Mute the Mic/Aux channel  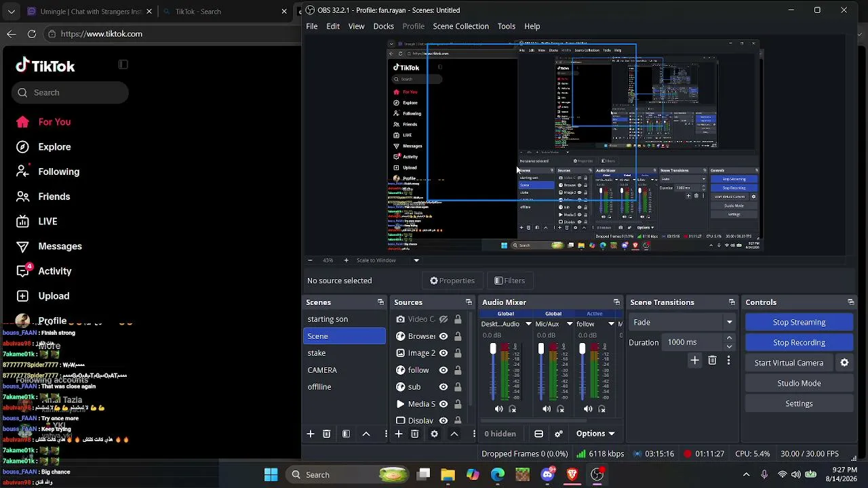[547, 409]
